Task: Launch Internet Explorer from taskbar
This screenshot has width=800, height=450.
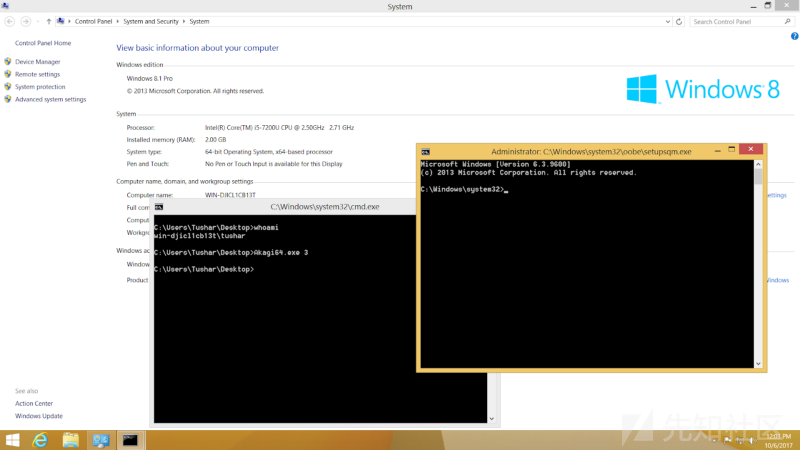Action: (40, 440)
